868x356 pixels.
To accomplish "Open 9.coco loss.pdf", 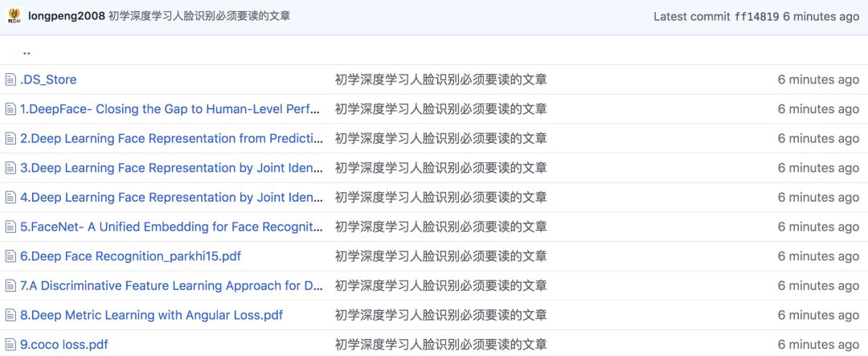I will pyautogui.click(x=64, y=345).
